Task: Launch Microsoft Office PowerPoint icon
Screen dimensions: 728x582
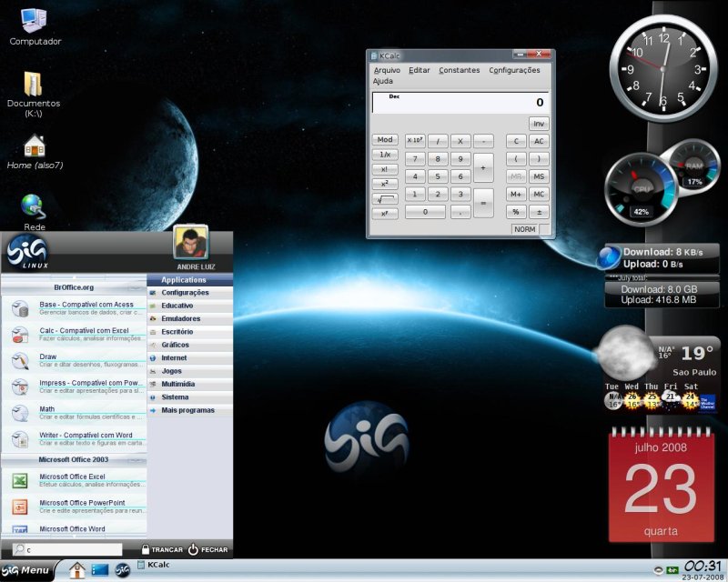Action: [x=20, y=507]
